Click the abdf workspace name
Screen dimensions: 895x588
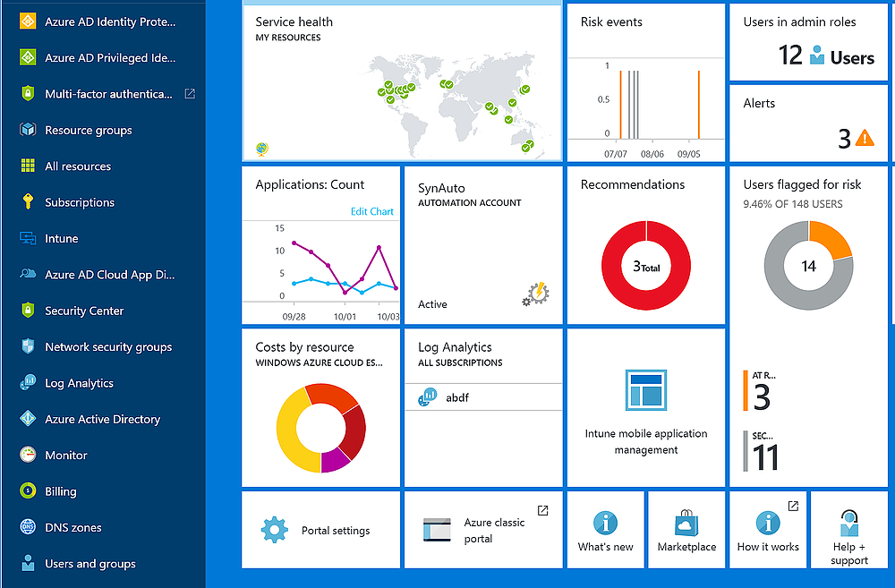pos(457,397)
